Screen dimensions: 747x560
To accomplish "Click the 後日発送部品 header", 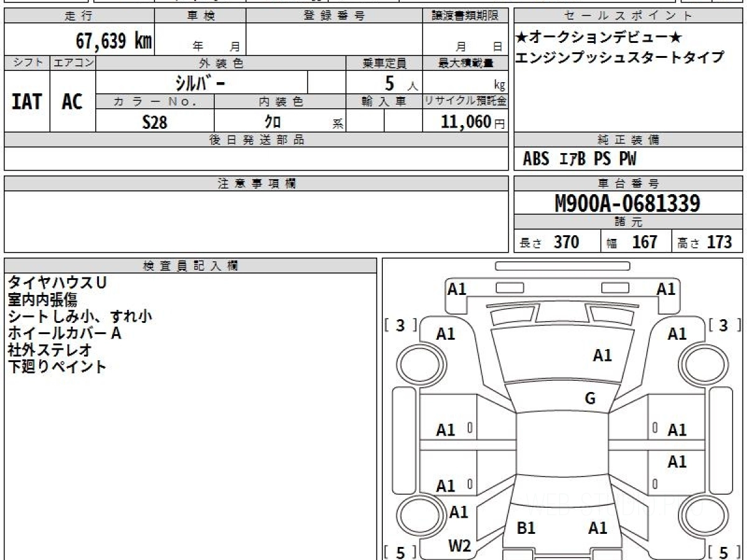I will coord(256,140).
